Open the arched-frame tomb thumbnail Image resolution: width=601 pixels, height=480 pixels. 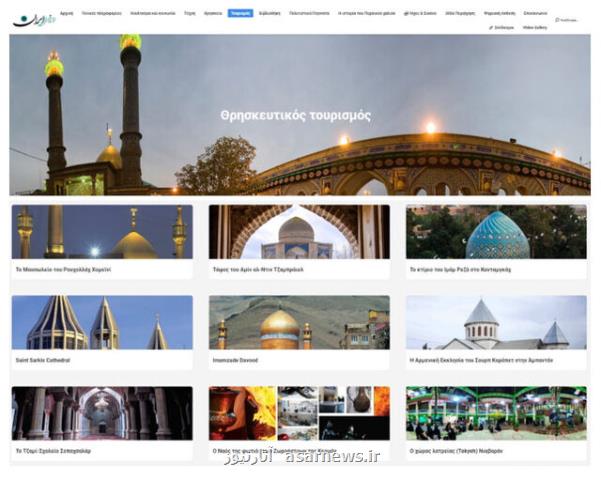click(299, 232)
